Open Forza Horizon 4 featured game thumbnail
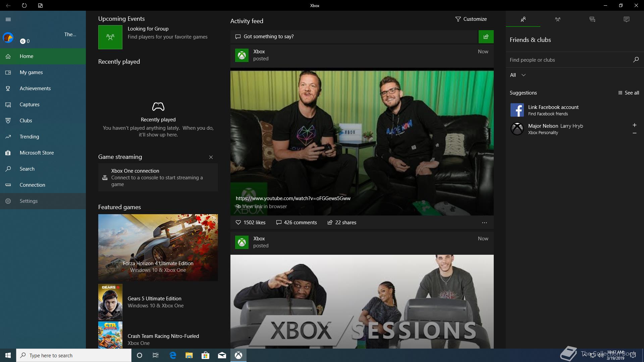The image size is (644, 362). 158,247
